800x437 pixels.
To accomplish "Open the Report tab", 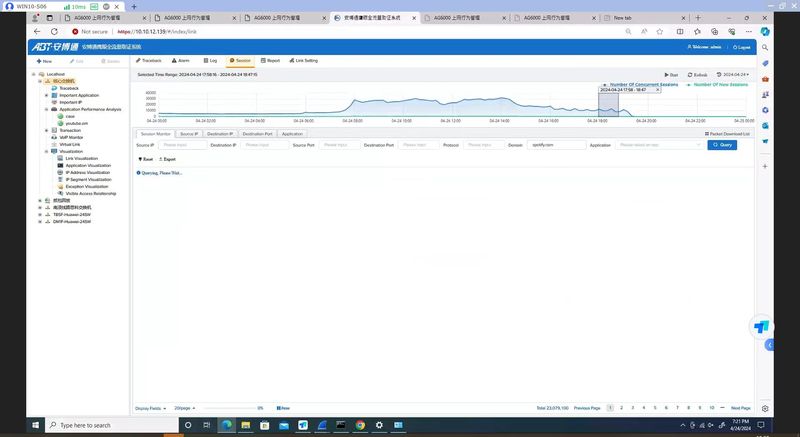I will [270, 61].
